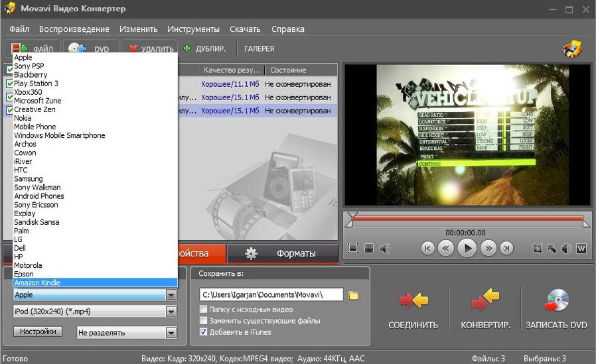596x364 pixels.
Task: Click the brightness/contrast adjust icon
Action: pyautogui.click(x=567, y=249)
